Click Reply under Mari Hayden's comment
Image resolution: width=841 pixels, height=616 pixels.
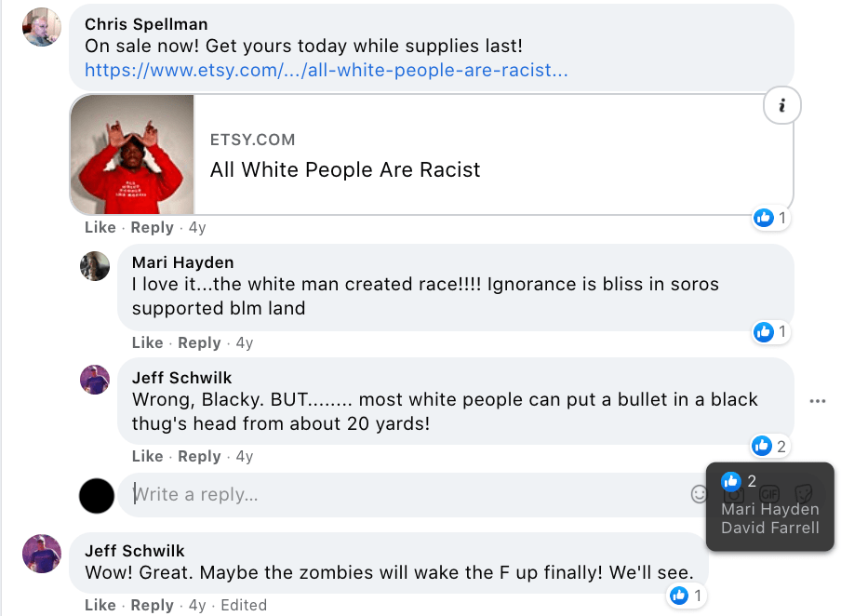(x=199, y=342)
